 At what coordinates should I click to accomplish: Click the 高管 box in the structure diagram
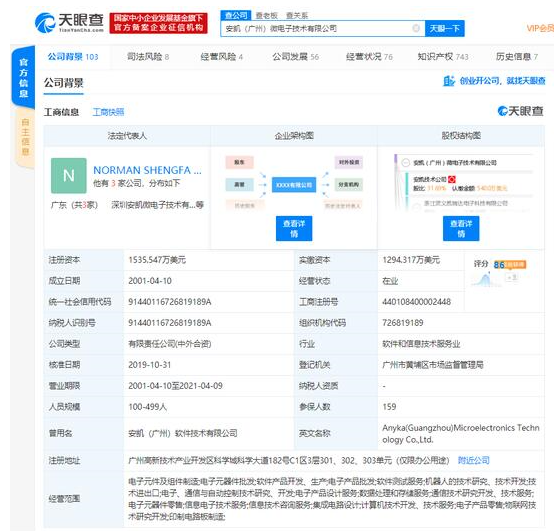coord(239,185)
